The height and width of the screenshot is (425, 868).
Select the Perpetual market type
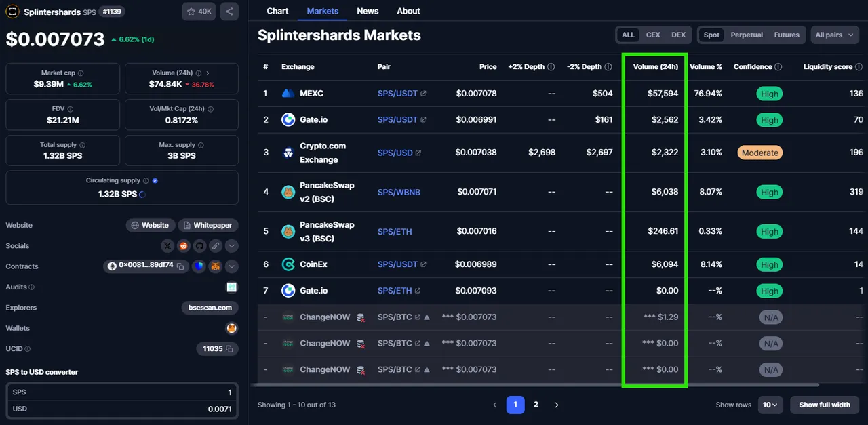[x=747, y=35]
